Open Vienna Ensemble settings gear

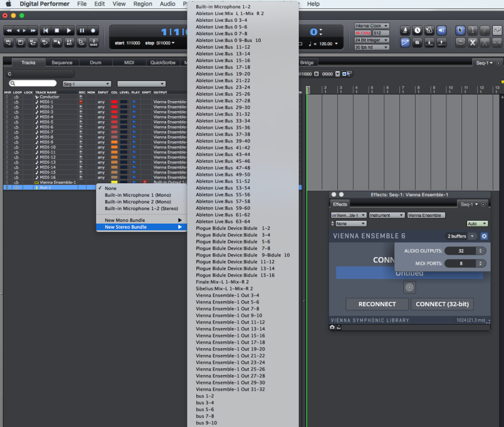point(484,236)
